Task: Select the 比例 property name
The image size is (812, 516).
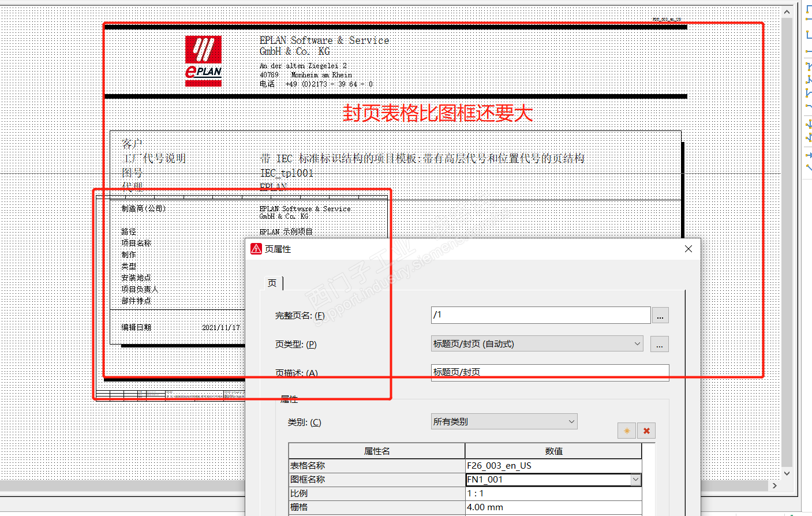Action: click(x=377, y=493)
